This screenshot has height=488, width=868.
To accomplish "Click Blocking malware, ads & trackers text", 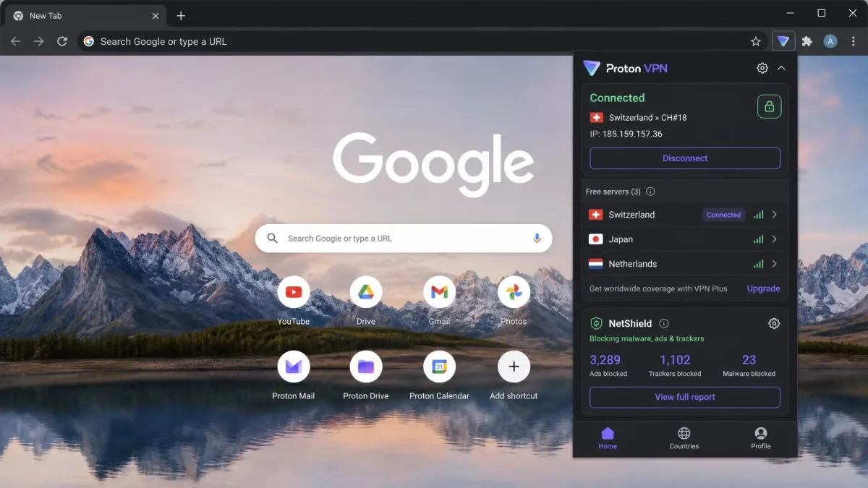I will coord(647,338).
